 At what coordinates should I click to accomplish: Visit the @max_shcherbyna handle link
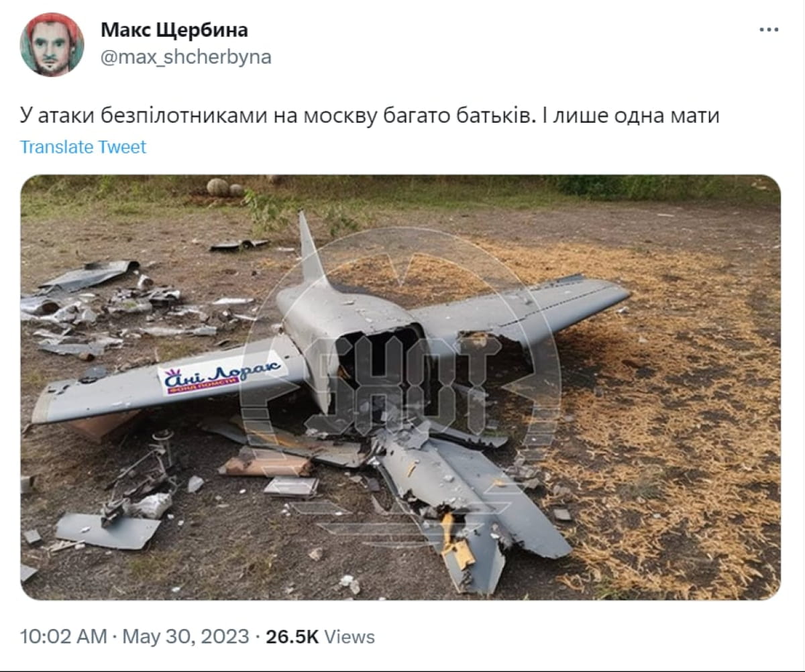[x=186, y=57]
